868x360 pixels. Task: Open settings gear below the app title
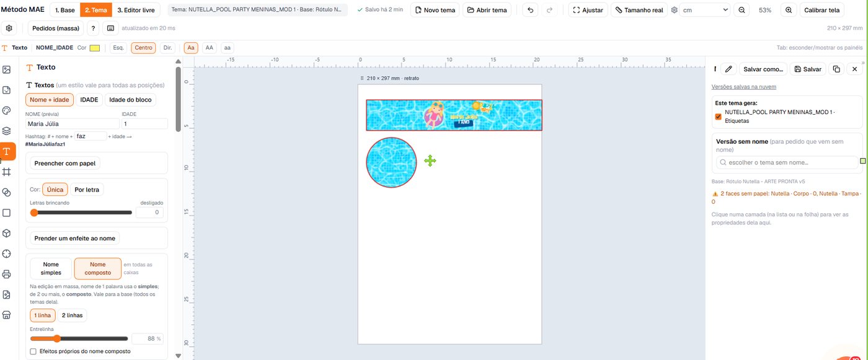(9, 29)
